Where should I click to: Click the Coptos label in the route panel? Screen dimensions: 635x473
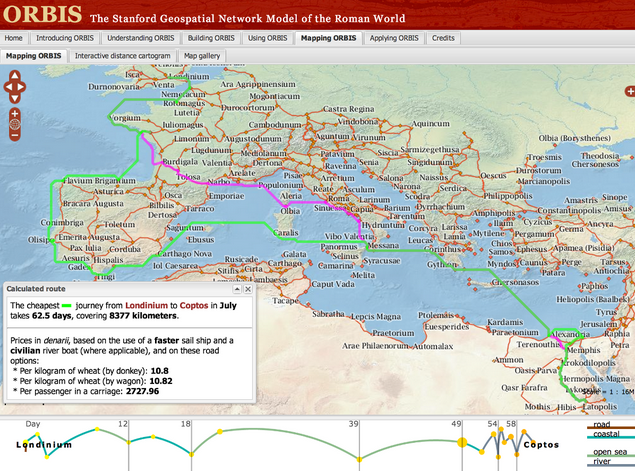tap(194, 306)
